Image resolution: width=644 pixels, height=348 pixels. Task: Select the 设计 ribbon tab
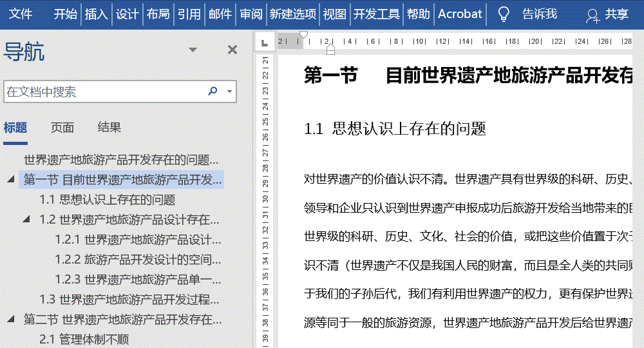tap(127, 14)
